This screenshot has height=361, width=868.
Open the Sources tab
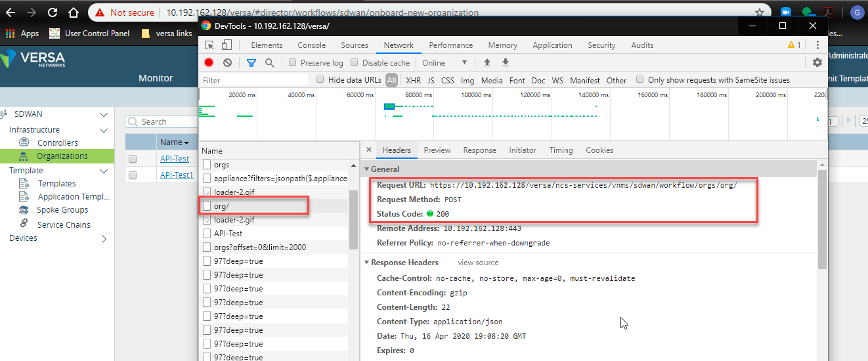coord(355,45)
